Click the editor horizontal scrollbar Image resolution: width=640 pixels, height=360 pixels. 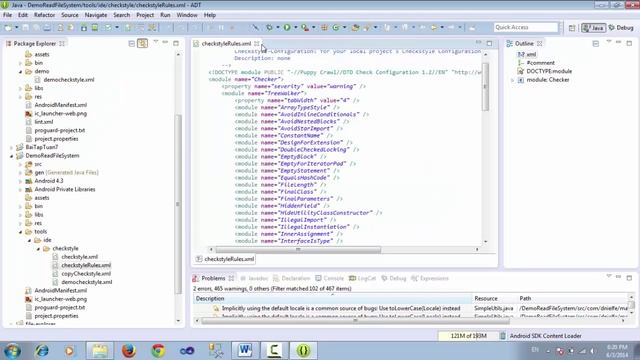298,249
